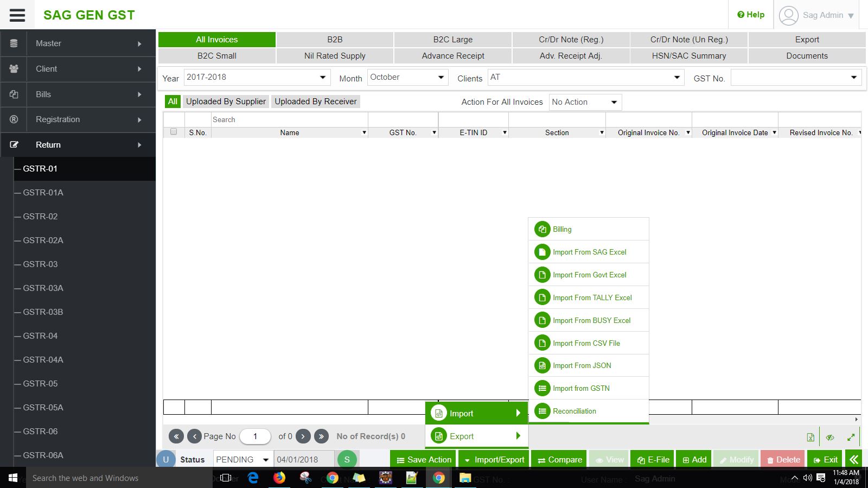The height and width of the screenshot is (488, 868).
Task: Select Import From BUSY Excel menu item
Action: click(x=589, y=320)
